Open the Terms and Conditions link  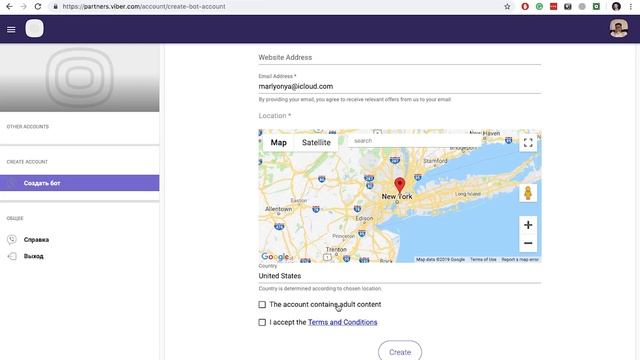click(342, 322)
